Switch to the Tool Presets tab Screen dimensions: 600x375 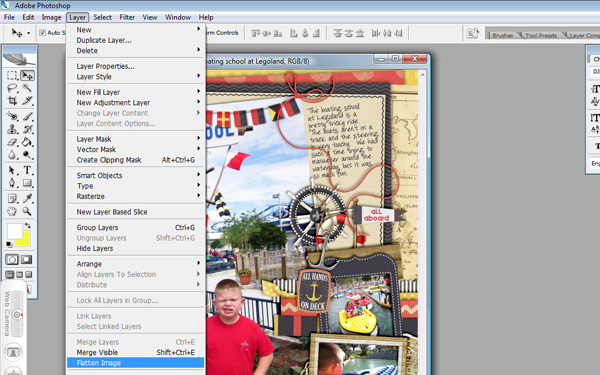541,35
